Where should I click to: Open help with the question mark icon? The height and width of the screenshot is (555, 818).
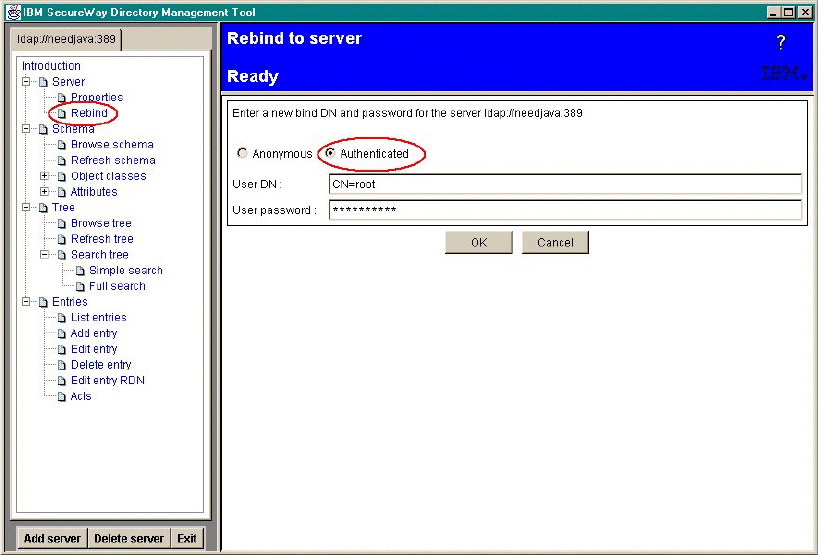click(x=780, y=42)
